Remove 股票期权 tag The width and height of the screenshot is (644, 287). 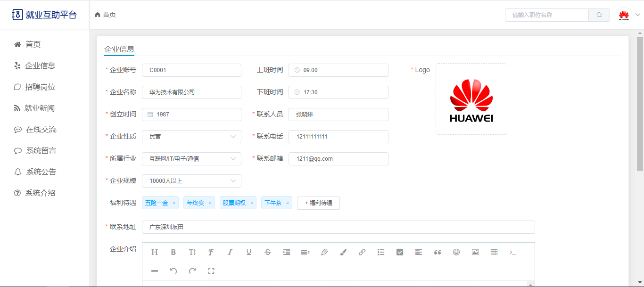click(x=252, y=204)
